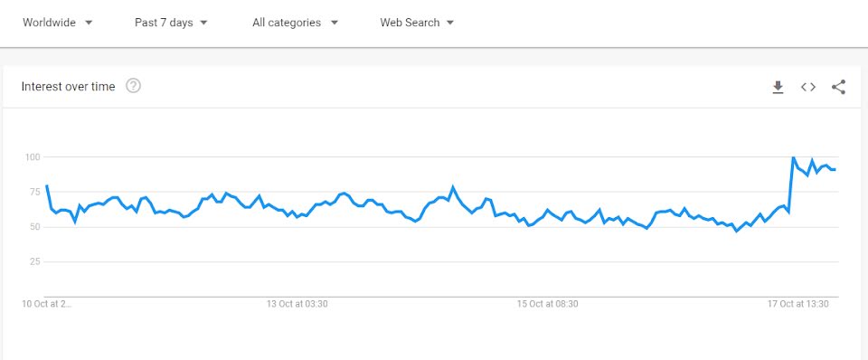This screenshot has height=360, width=868.
Task: Click the line's starting point on 10 Oct
Action: [x=46, y=185]
